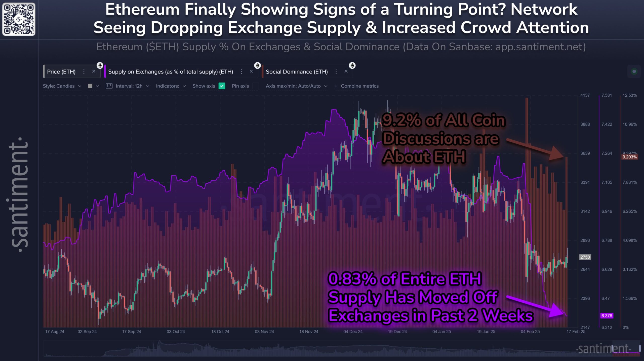Click the Show axis toggle icon
This screenshot has height=361, width=644.
pos(222,86)
